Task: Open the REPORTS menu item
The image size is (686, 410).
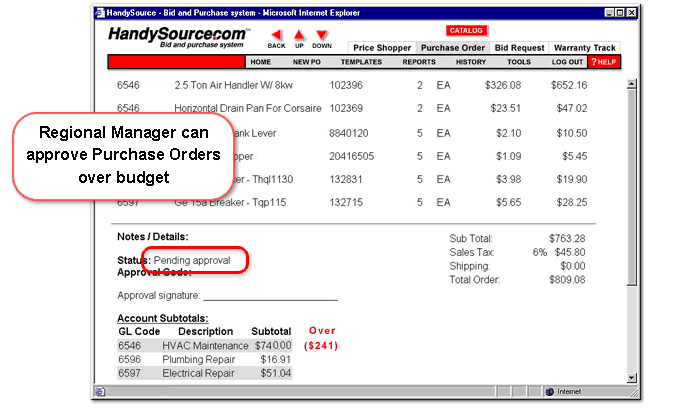Action: tap(418, 62)
